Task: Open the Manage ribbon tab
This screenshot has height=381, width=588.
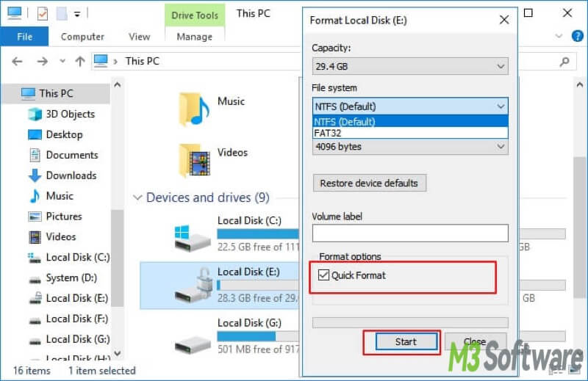Action: pyautogui.click(x=194, y=37)
